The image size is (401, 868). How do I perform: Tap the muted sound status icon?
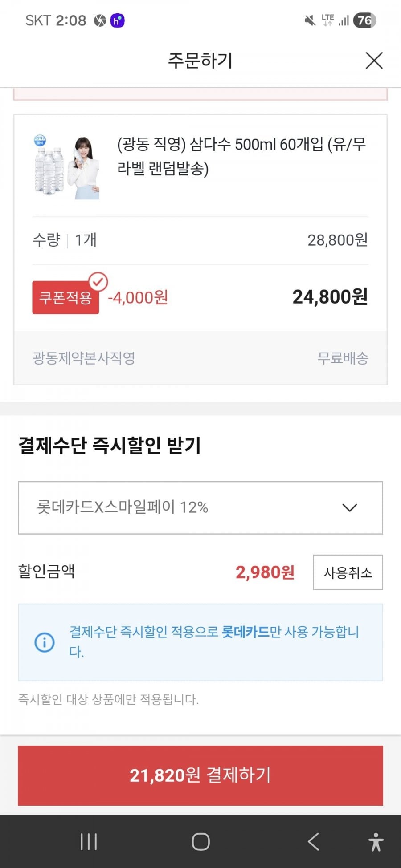click(x=310, y=20)
